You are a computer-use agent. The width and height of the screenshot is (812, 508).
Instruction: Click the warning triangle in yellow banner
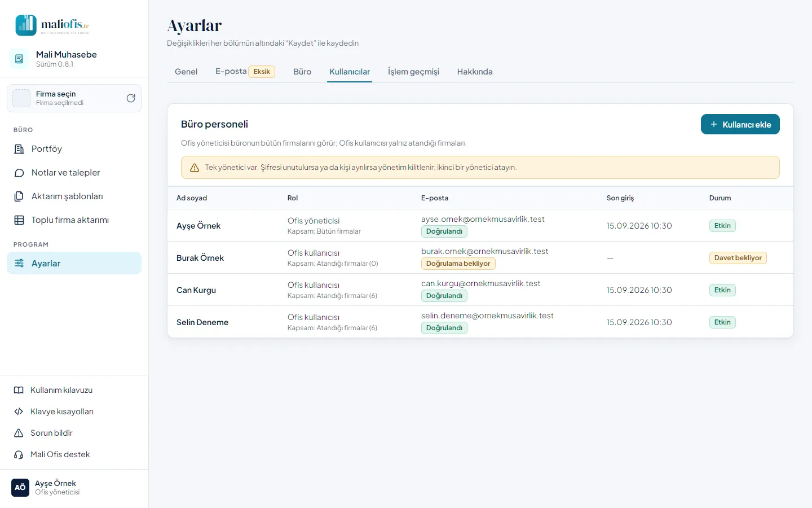point(195,168)
